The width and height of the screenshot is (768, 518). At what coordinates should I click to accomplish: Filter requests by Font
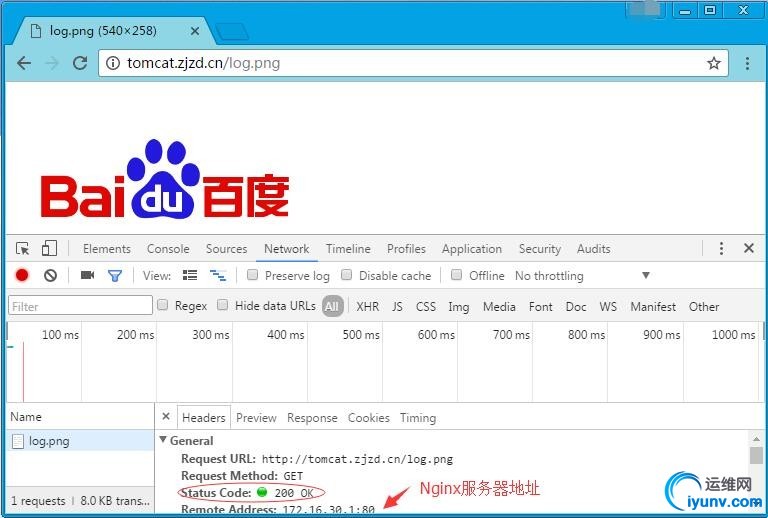540,306
